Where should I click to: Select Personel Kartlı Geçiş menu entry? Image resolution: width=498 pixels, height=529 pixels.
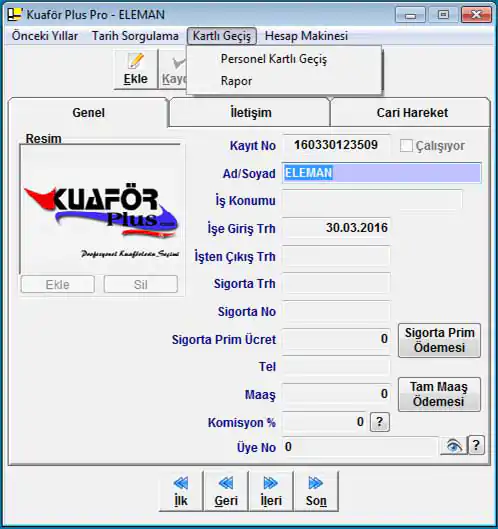coord(274,59)
